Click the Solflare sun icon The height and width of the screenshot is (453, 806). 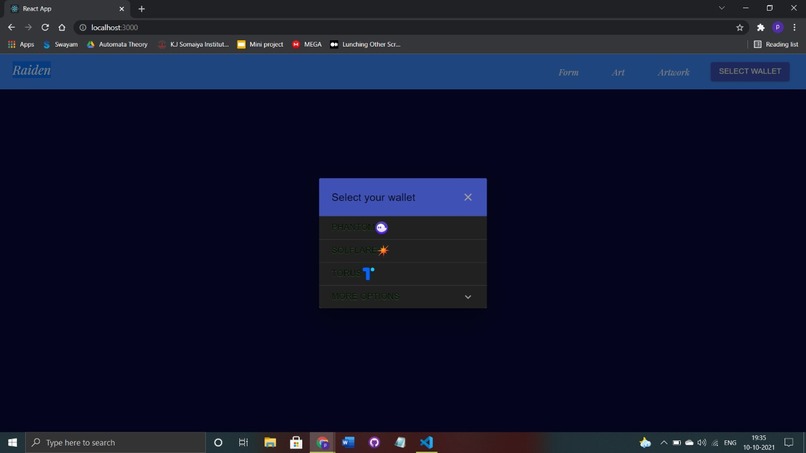coord(383,250)
